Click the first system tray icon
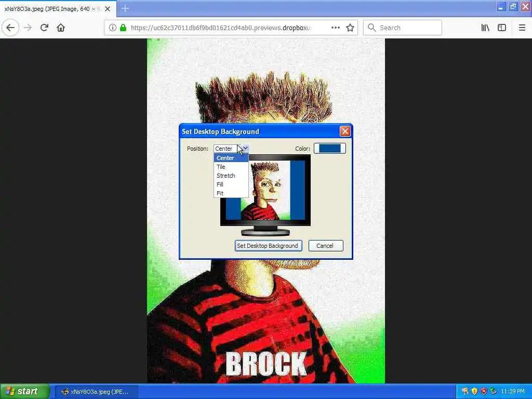 click(465, 392)
